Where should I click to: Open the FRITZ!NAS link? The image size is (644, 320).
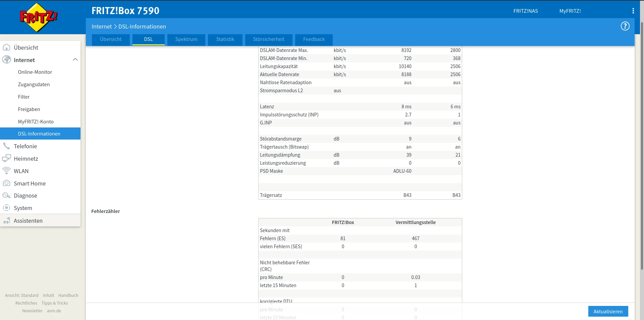click(525, 11)
